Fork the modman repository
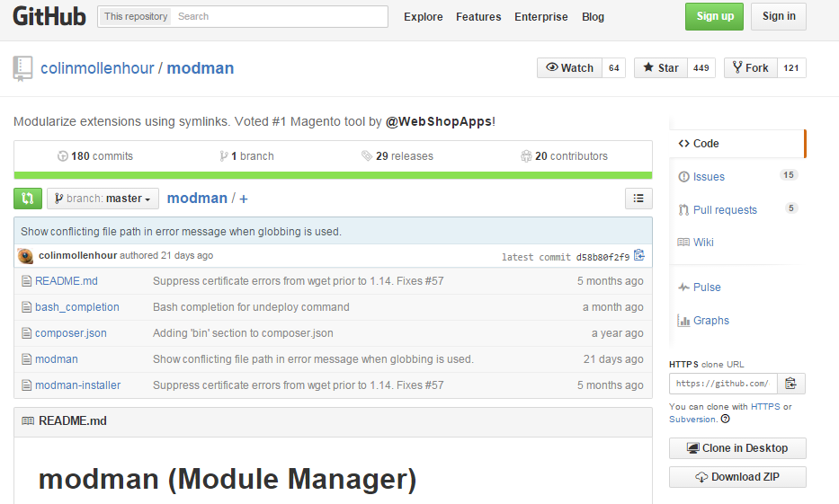This screenshot has height=504, width=839. (x=750, y=68)
